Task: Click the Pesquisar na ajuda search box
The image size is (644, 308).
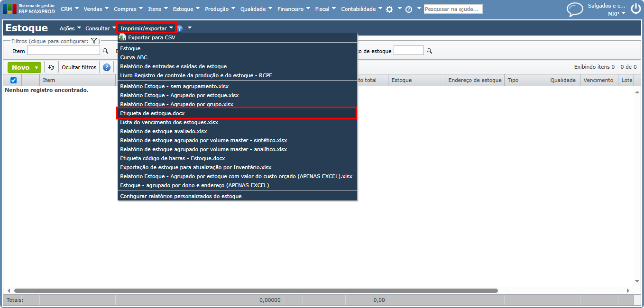Action: tap(453, 9)
